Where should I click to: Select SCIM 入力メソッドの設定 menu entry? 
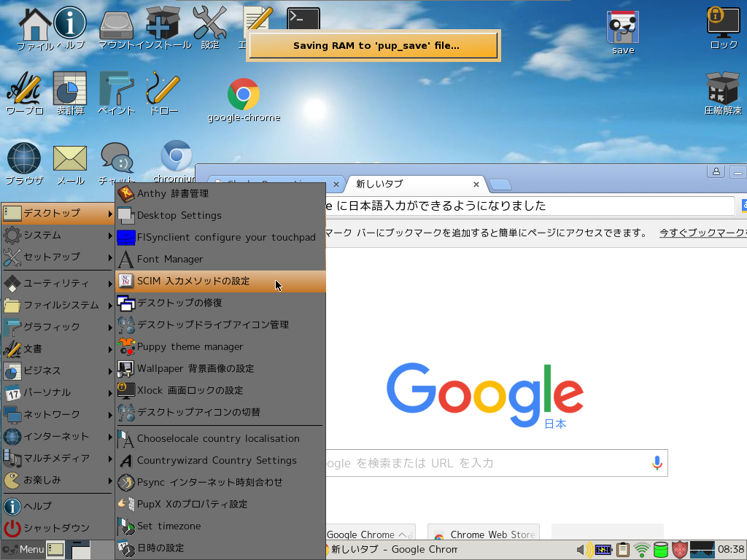(x=220, y=281)
